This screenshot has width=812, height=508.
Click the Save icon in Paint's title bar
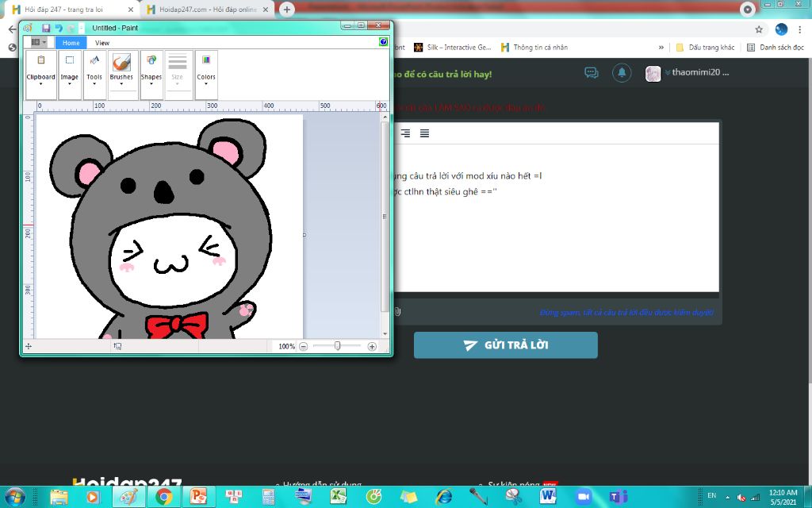(46, 28)
